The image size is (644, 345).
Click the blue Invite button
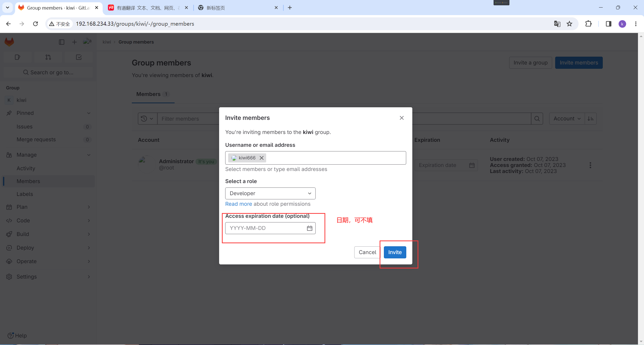pos(395,252)
